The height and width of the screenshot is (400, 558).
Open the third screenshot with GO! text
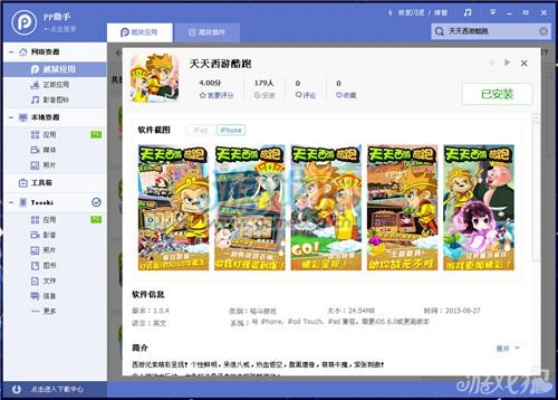[326, 207]
